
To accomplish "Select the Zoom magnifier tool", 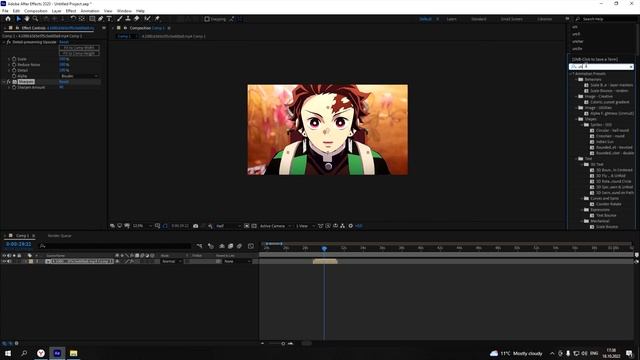I will point(36,19).
